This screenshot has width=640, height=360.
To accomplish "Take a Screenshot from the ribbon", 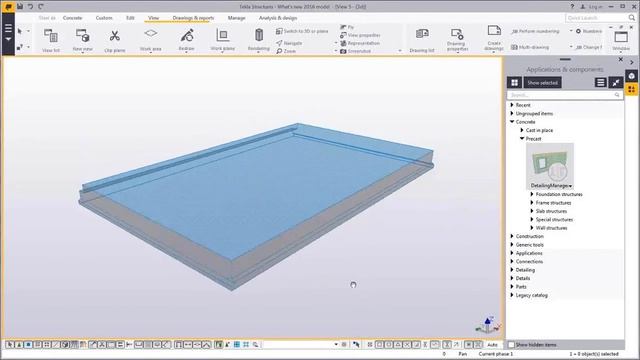I will [356, 51].
